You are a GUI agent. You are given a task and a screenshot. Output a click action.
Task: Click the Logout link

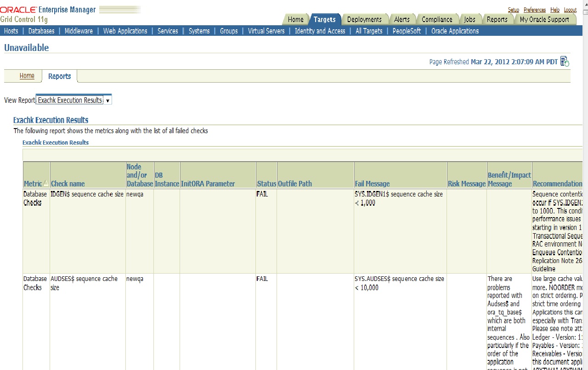pyautogui.click(x=570, y=10)
